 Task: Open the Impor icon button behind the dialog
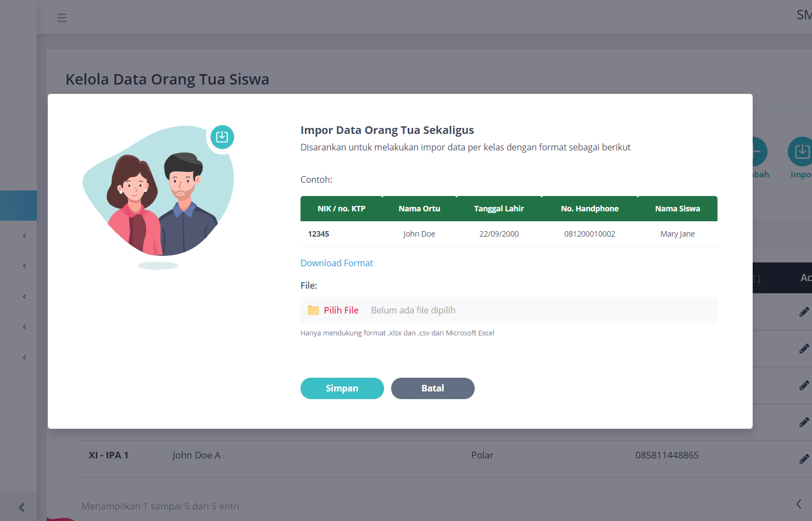tap(802, 152)
